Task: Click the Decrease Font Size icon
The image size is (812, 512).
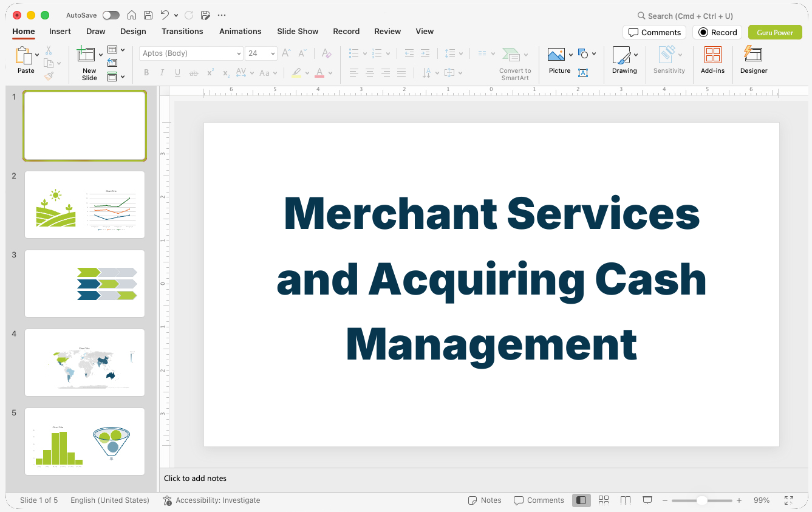Action: (302, 53)
